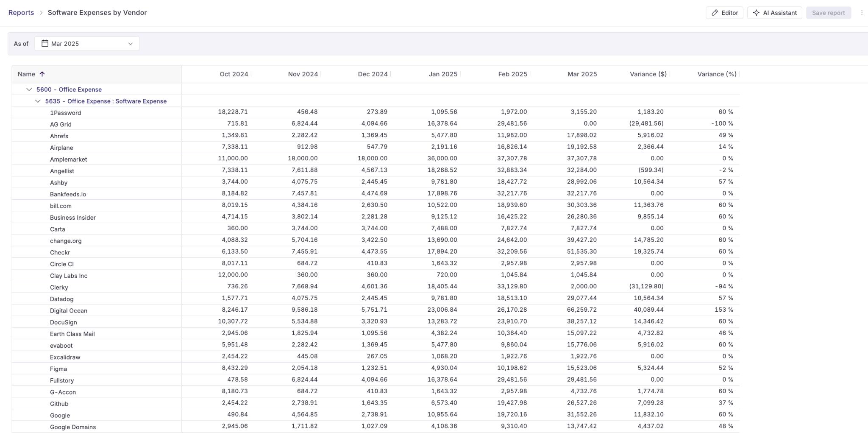Open the vertical three-dot more options menu
868x433 pixels.
(x=862, y=13)
